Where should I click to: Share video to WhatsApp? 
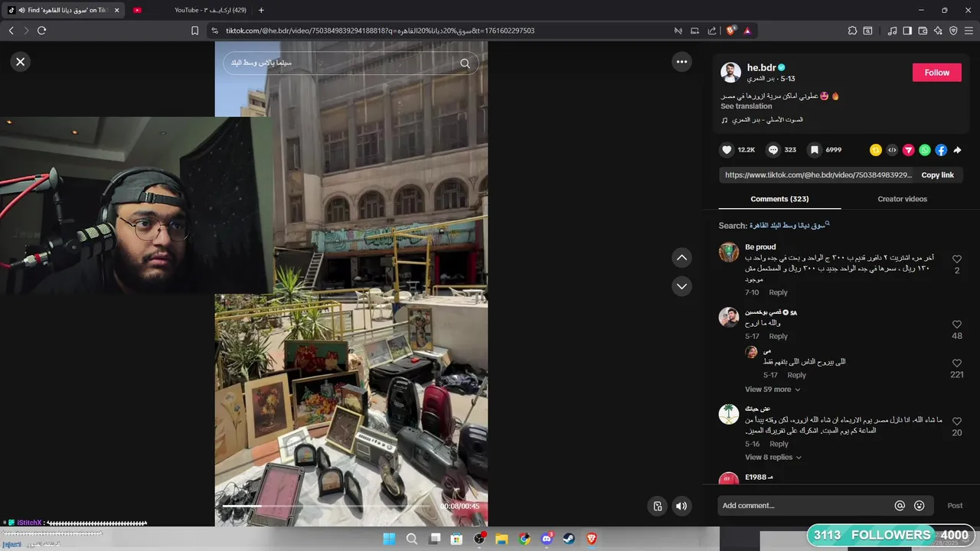point(925,150)
